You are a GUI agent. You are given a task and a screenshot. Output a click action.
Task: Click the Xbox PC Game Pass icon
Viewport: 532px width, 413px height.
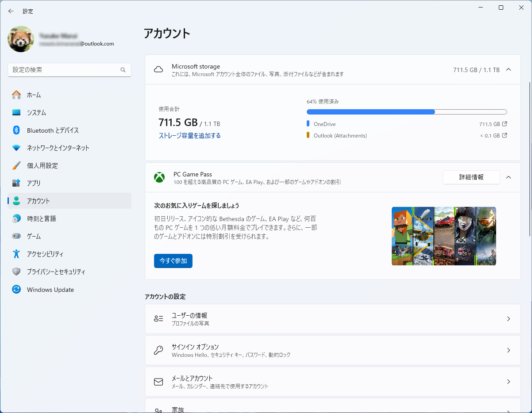(x=159, y=177)
